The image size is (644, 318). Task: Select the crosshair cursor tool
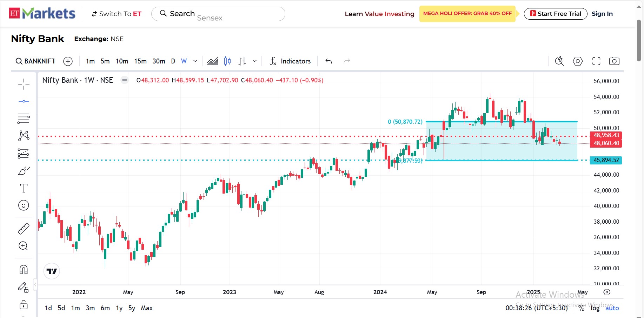click(24, 84)
